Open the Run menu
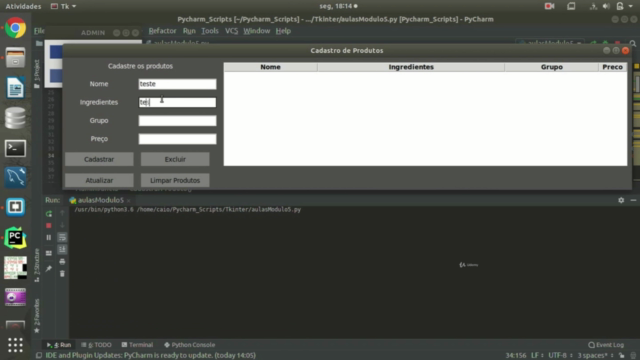 (189, 31)
